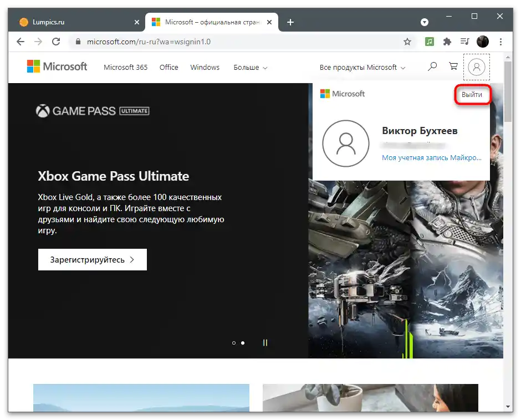Open the Office navigation link

click(169, 68)
